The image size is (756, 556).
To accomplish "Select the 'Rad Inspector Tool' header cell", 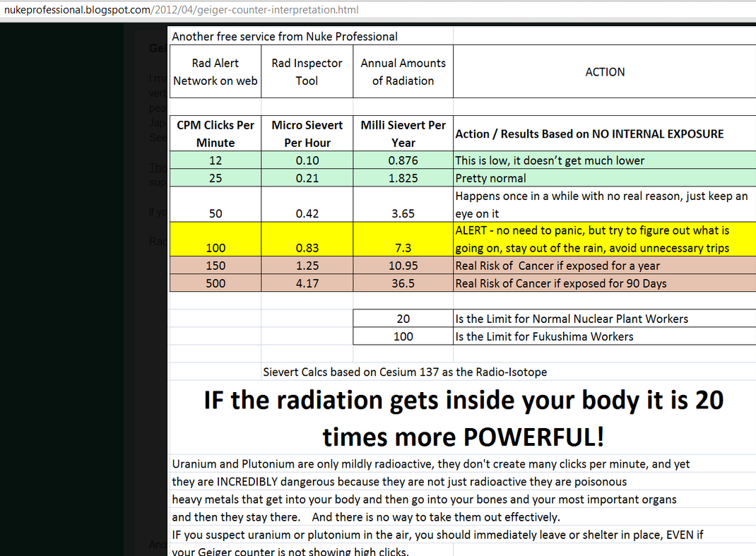I will click(307, 72).
